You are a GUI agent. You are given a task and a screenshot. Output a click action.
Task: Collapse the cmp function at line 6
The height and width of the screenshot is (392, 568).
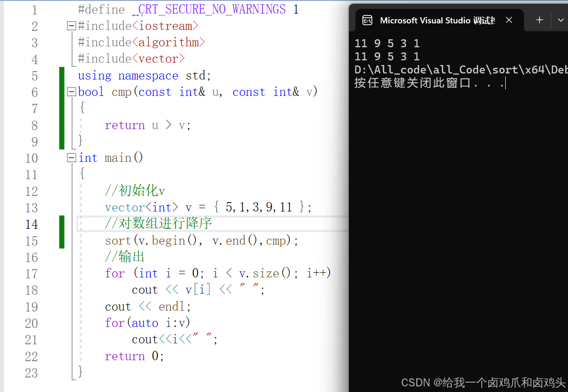coord(72,92)
